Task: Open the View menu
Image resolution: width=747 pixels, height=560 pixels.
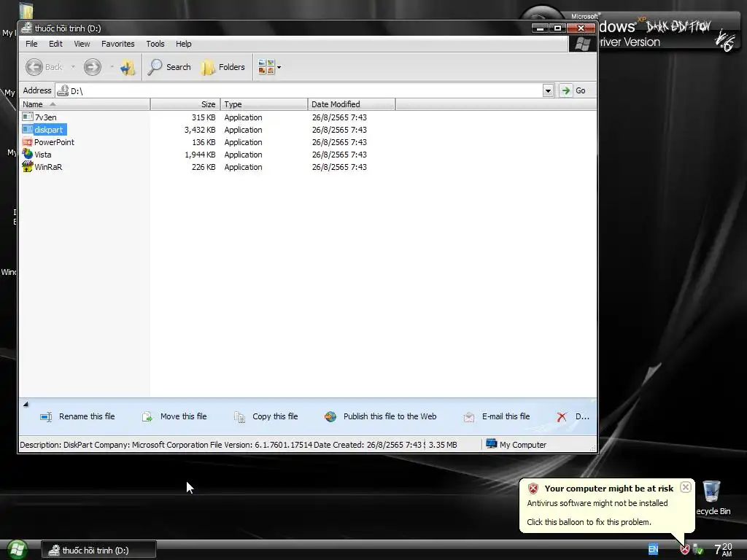Action: coord(82,44)
